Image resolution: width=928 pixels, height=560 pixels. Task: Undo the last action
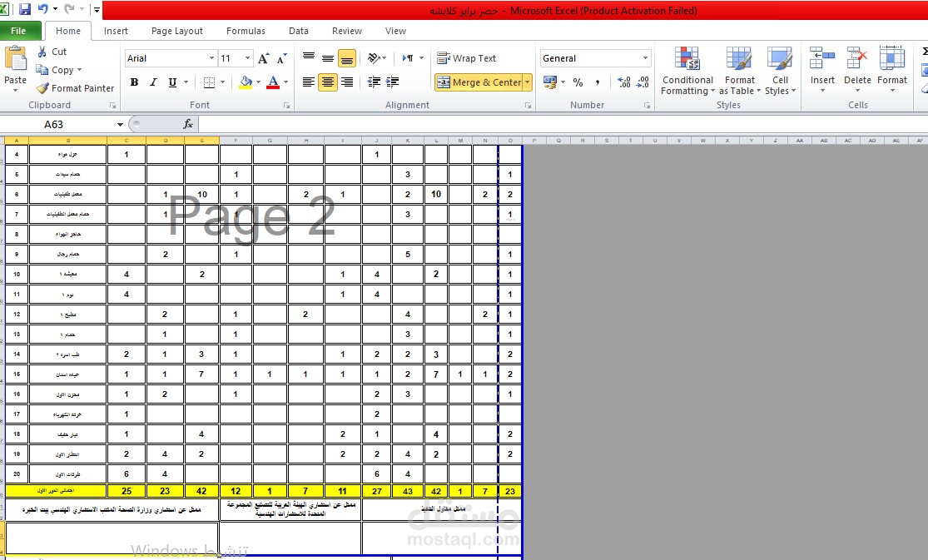coord(42,9)
